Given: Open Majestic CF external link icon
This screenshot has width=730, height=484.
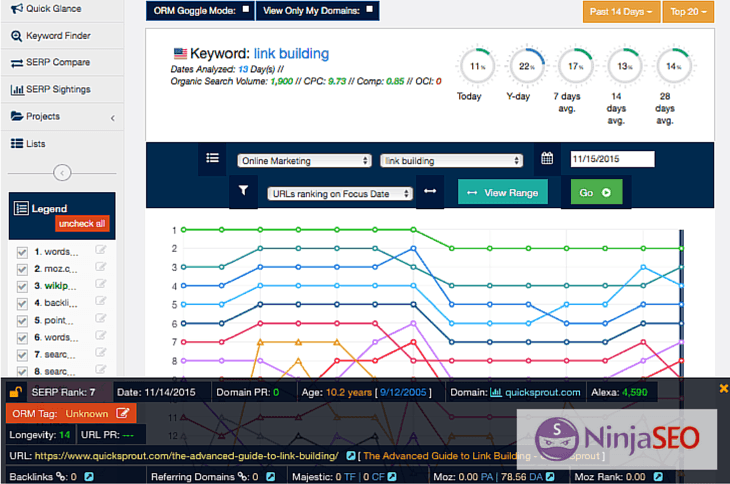Looking at the screenshot, I should 392,477.
